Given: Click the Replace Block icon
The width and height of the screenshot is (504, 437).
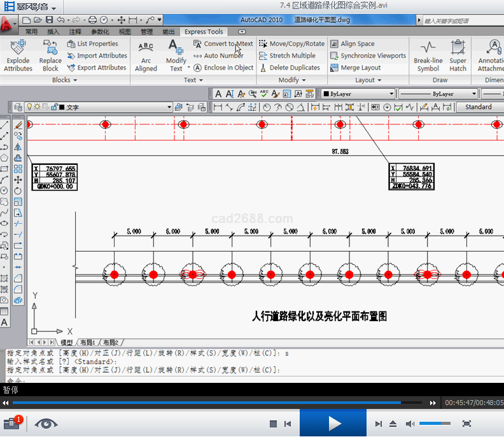Looking at the screenshot, I should [50, 55].
